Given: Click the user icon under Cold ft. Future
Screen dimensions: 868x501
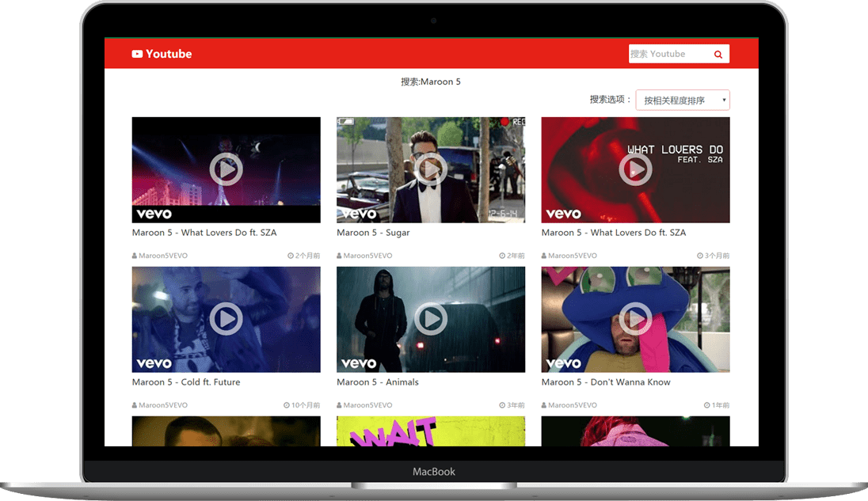Looking at the screenshot, I should pos(135,404).
